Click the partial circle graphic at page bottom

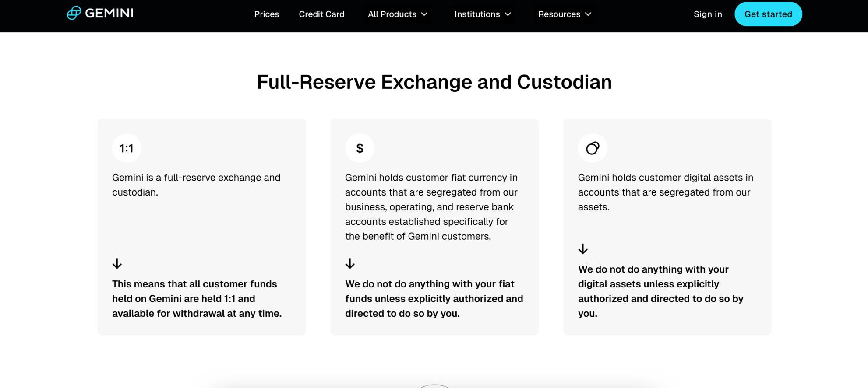[x=434, y=385]
